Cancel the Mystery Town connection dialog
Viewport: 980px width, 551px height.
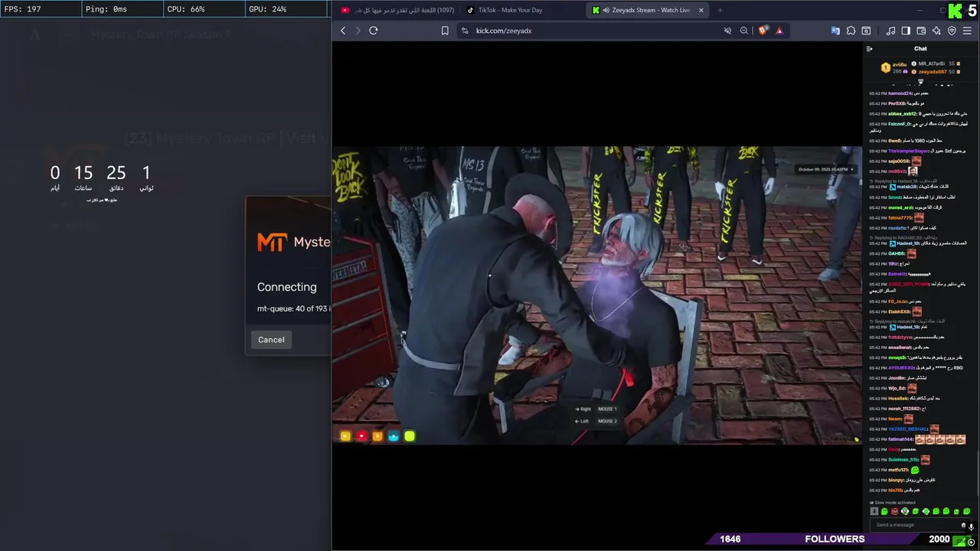click(271, 340)
